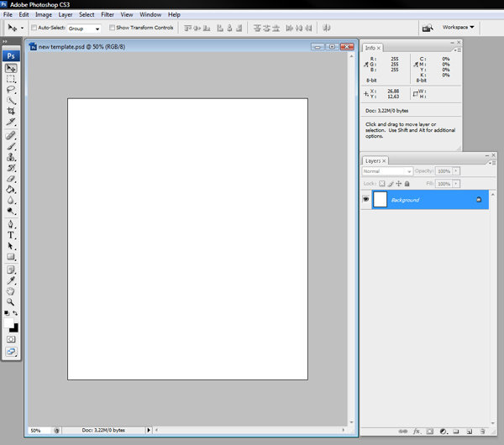Select the Blur tool
The image size is (504, 445).
[11, 200]
